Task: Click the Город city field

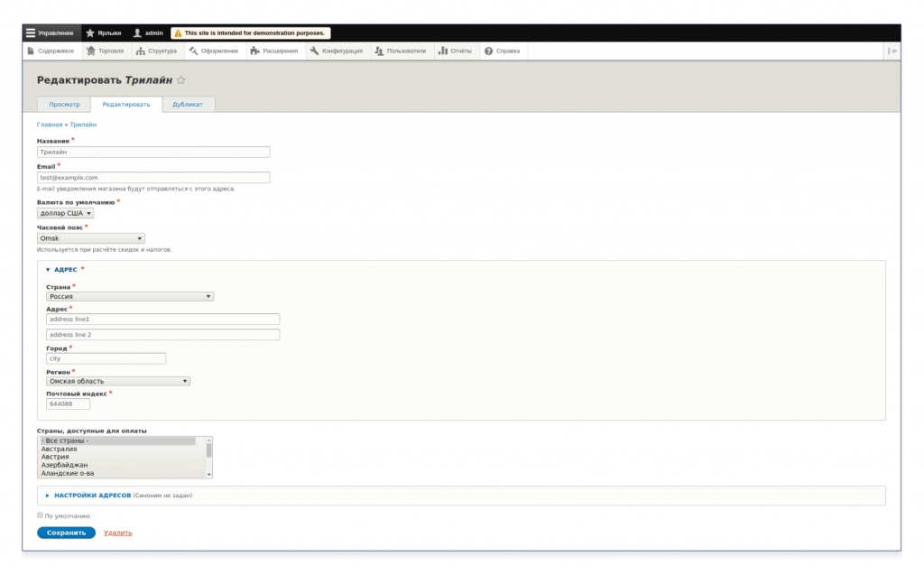Action: click(106, 358)
